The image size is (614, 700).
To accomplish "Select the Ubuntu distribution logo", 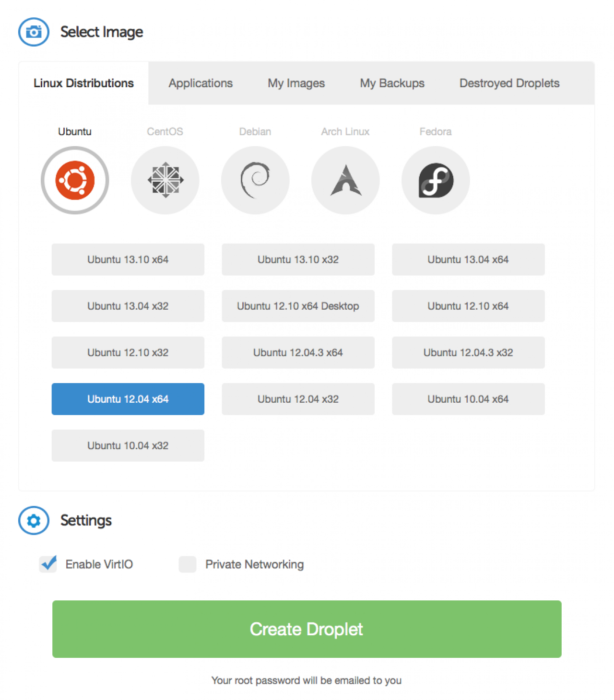I will click(x=75, y=180).
